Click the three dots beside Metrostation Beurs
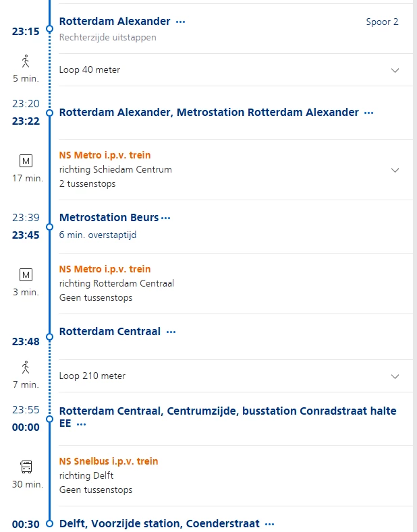The height and width of the screenshot is (532, 417). coord(166,218)
